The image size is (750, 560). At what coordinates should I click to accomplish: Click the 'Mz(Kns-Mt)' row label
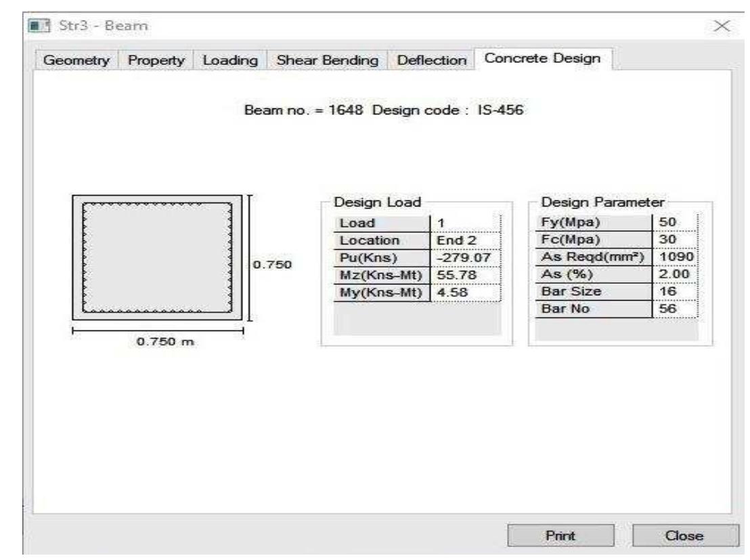pyautogui.click(x=382, y=275)
